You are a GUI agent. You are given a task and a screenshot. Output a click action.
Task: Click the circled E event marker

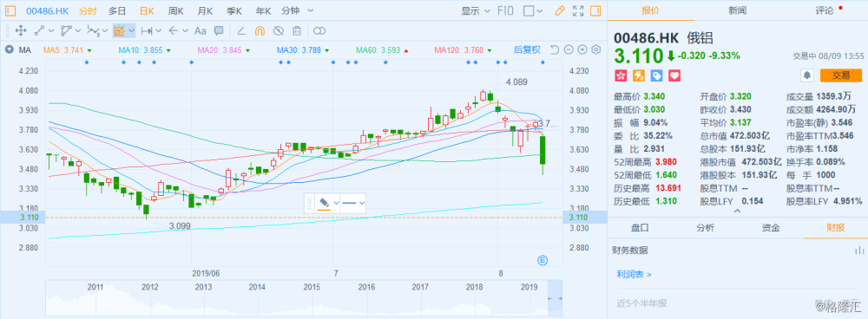coord(543,259)
